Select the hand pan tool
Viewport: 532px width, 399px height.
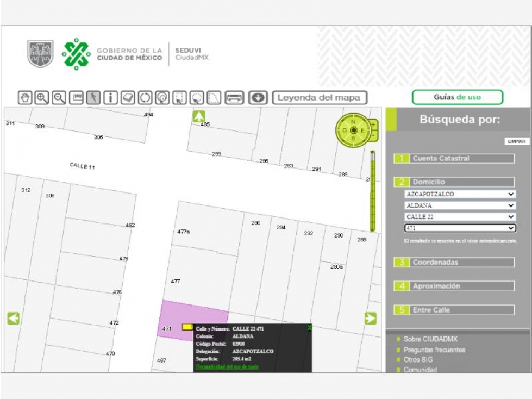25,98
